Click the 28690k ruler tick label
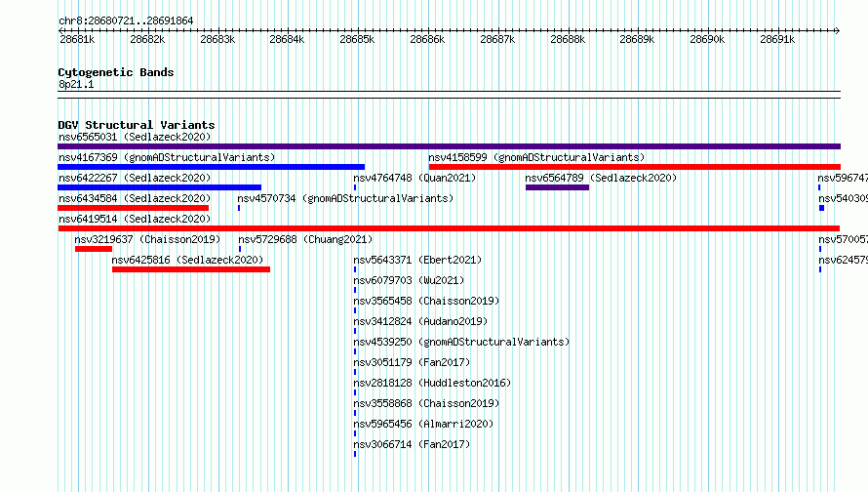Viewport: 868px width, 492px height. pos(707,39)
